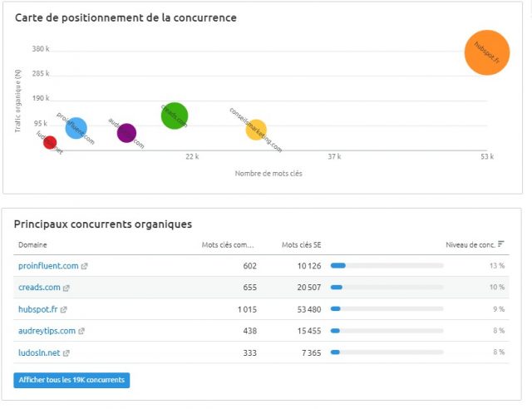The image size is (532, 409).
Task: Click the Trafic organique axis label
Action: coord(17,101)
